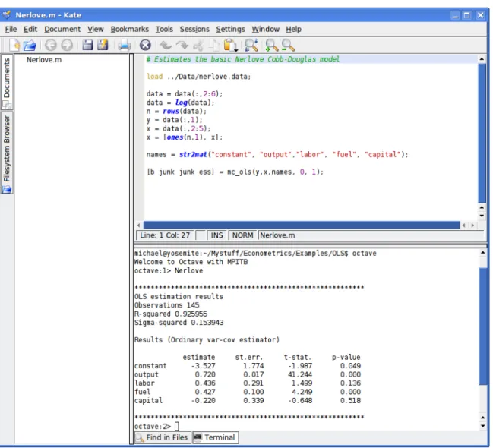Undo the last edit
This screenshot has height=448, width=493.
coord(166,46)
